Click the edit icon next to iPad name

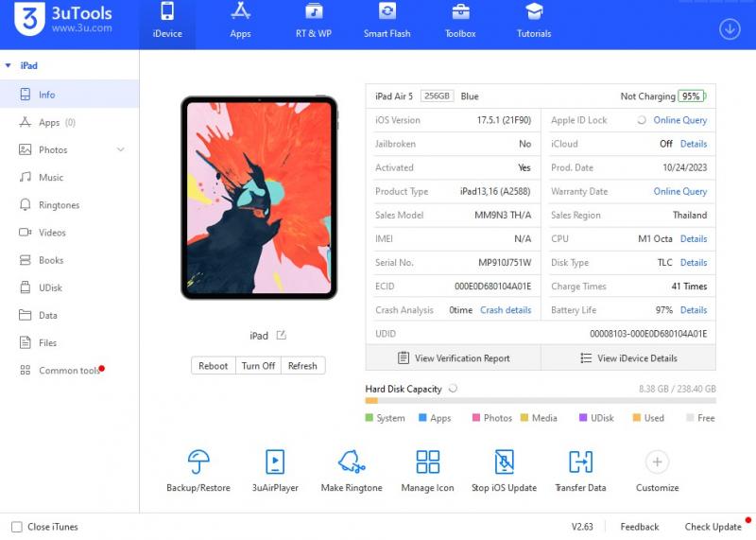tap(281, 336)
